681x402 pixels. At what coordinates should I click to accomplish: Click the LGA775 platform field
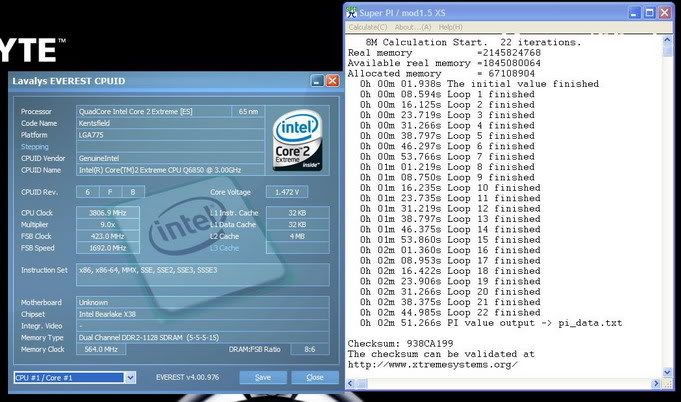[170, 135]
